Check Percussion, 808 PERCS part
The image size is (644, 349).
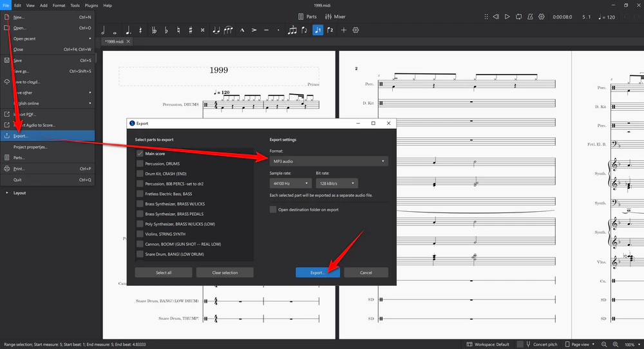coord(140,184)
